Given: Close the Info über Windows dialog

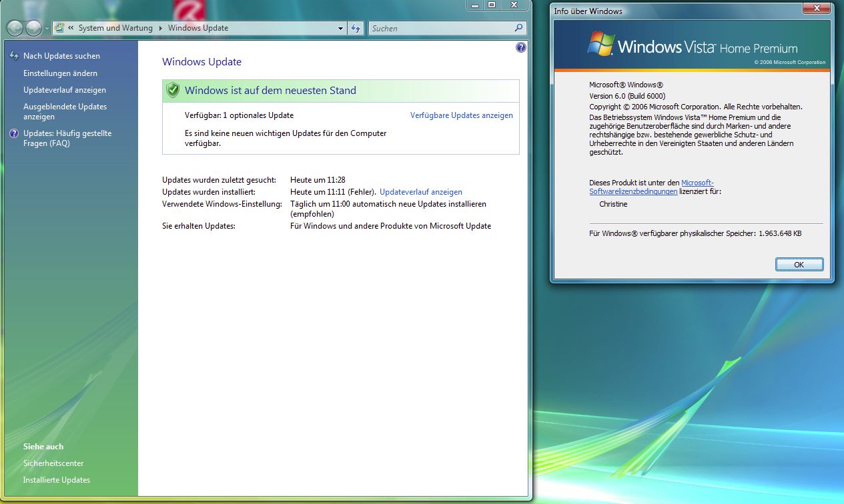Looking at the screenshot, I should 816,7.
